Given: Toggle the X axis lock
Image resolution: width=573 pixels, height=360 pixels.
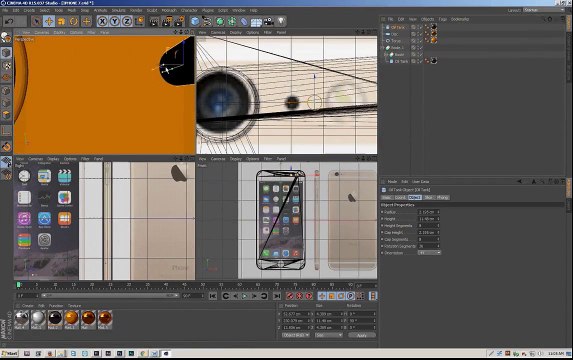Looking at the screenshot, I should 102,21.
